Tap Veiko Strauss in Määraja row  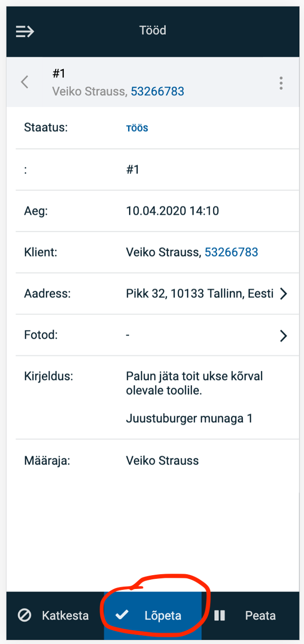(162, 461)
